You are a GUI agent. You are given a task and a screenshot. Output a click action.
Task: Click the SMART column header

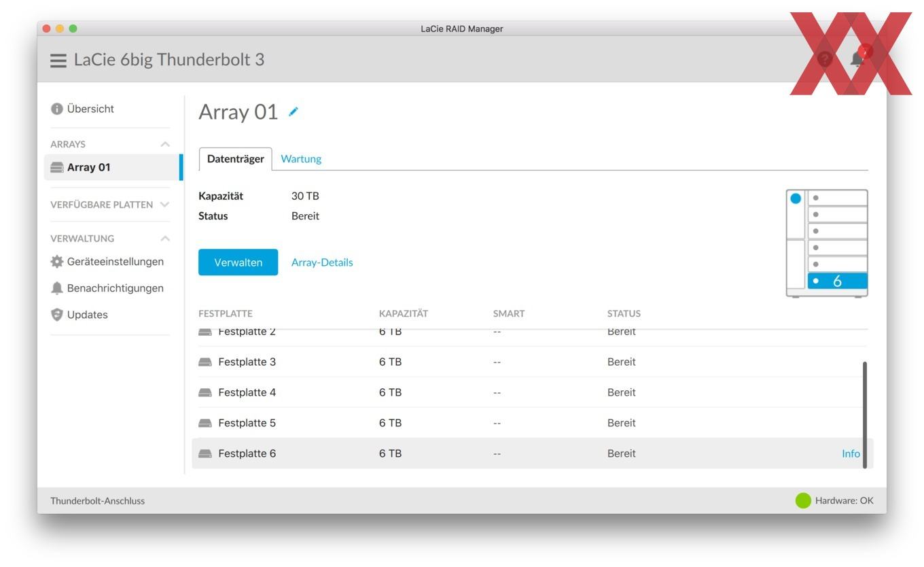pyautogui.click(x=509, y=313)
